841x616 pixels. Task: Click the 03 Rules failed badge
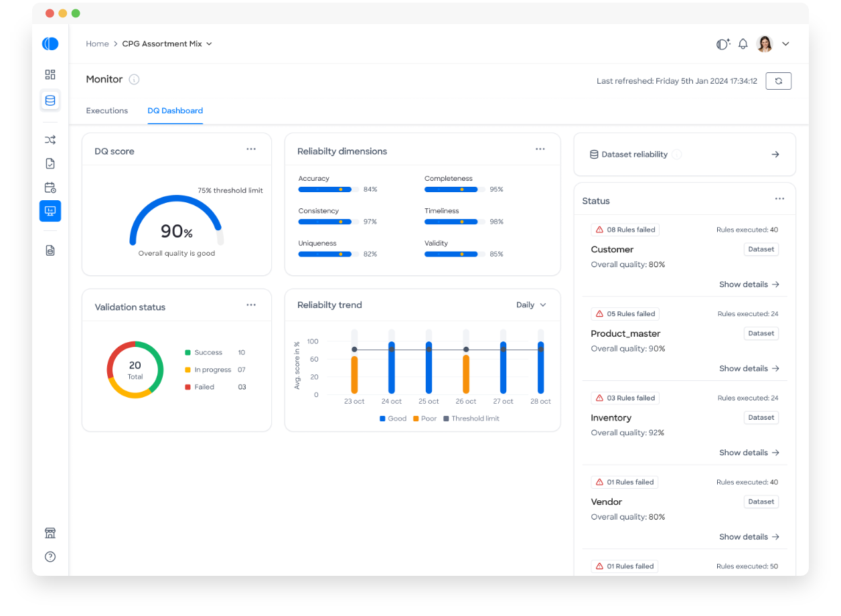625,398
